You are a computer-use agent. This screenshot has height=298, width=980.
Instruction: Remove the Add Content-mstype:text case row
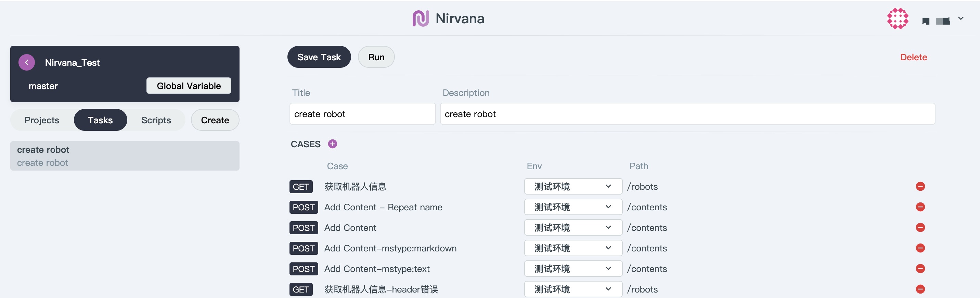920,269
